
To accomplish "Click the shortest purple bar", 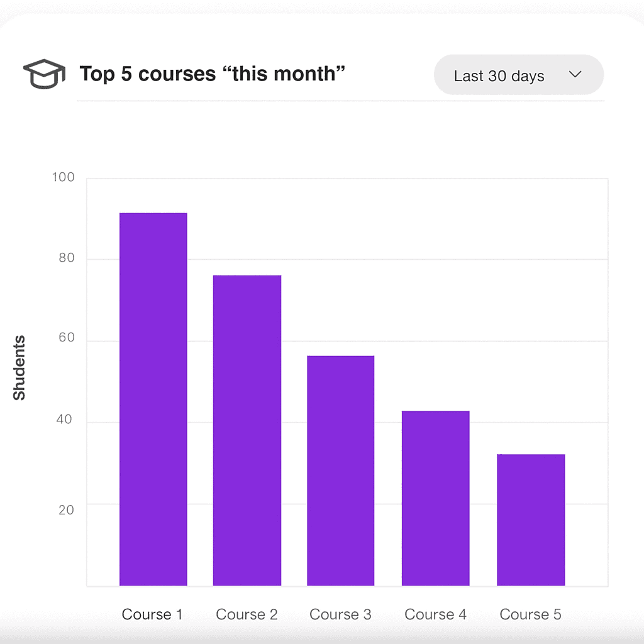I will click(531, 519).
